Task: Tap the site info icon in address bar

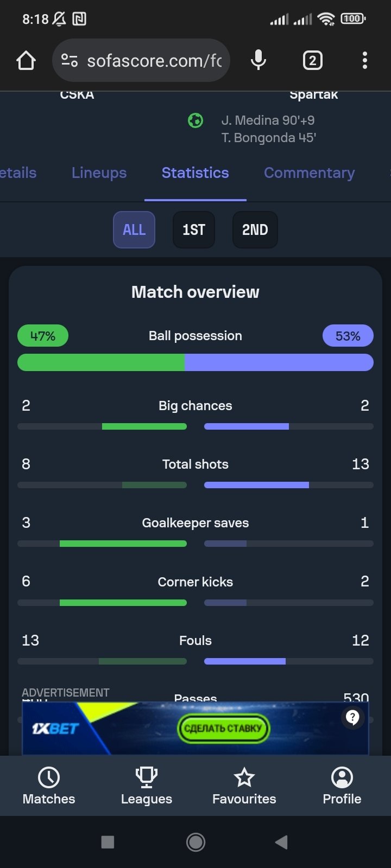Action: pyautogui.click(x=70, y=60)
